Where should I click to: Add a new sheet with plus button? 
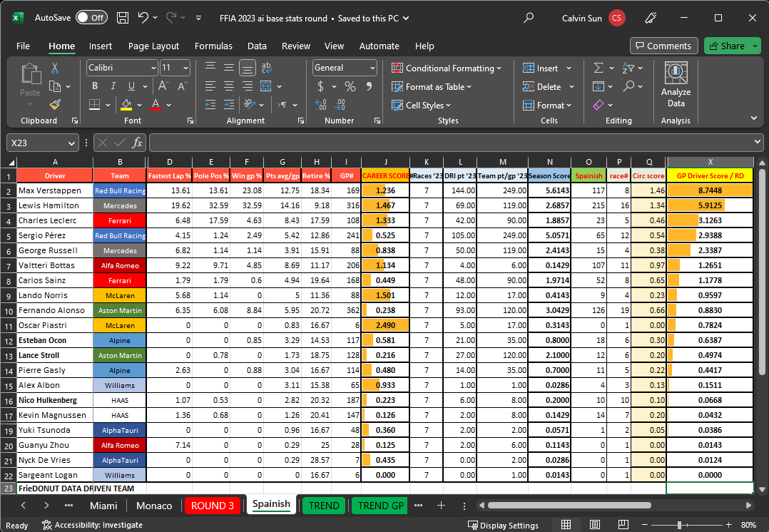pyautogui.click(x=441, y=506)
